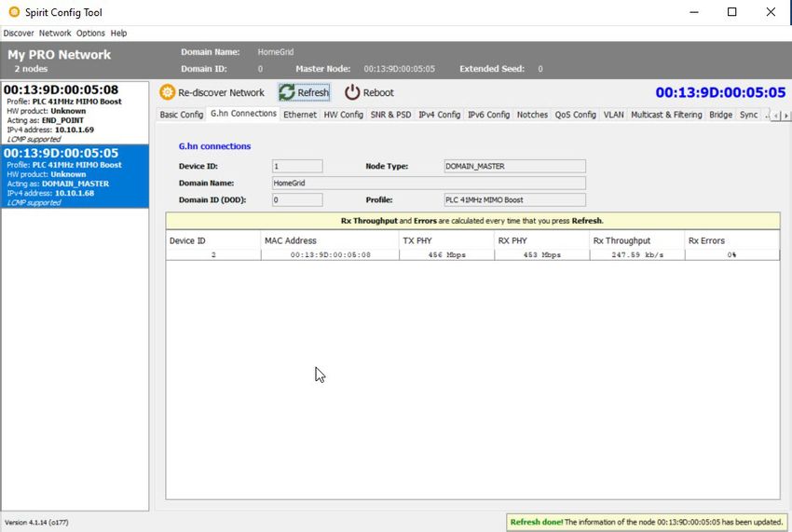The width and height of the screenshot is (792, 532).
Task: Open the Ethernet tab
Action: [299, 115]
